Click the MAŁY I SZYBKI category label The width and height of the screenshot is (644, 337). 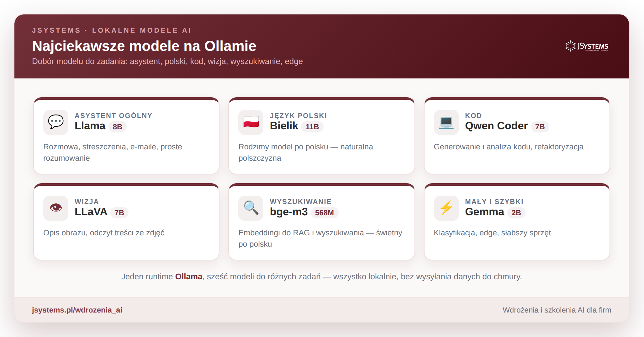(494, 201)
